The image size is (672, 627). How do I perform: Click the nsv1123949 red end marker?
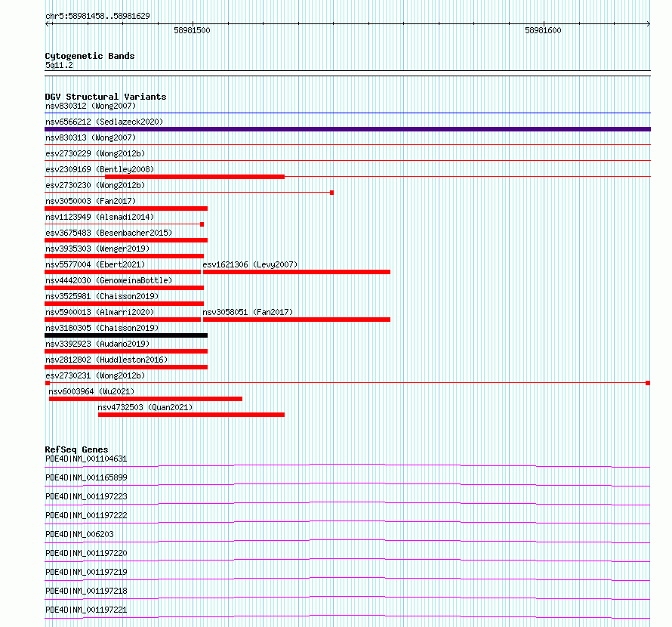[202, 224]
